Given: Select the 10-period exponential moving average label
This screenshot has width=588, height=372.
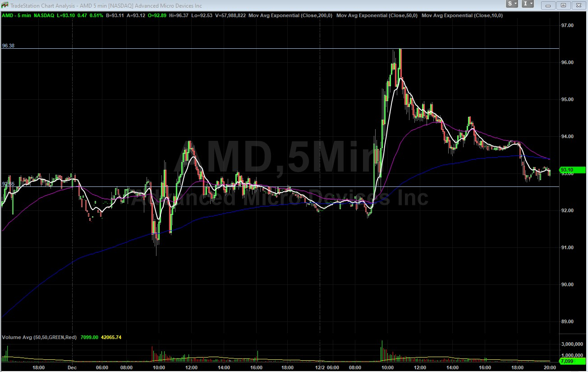Looking at the screenshot, I should point(462,15).
